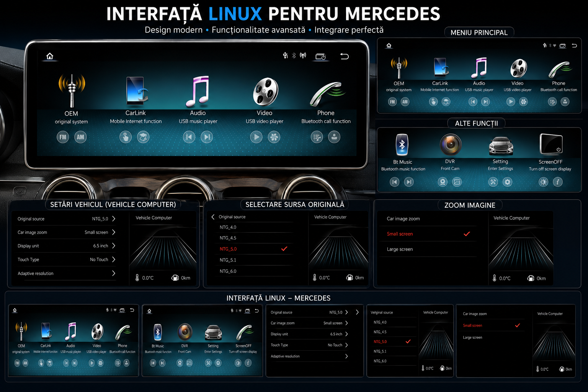This screenshot has width=588, height=392.
Task: Go back via Original source chevron in SELECTARE SURSA ORIGINALĂ
Action: click(x=213, y=217)
